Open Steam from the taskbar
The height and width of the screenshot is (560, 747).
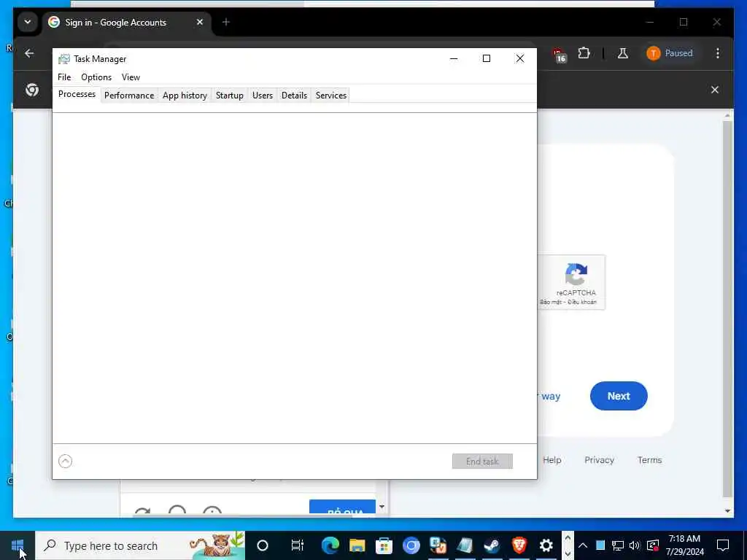coord(492,545)
